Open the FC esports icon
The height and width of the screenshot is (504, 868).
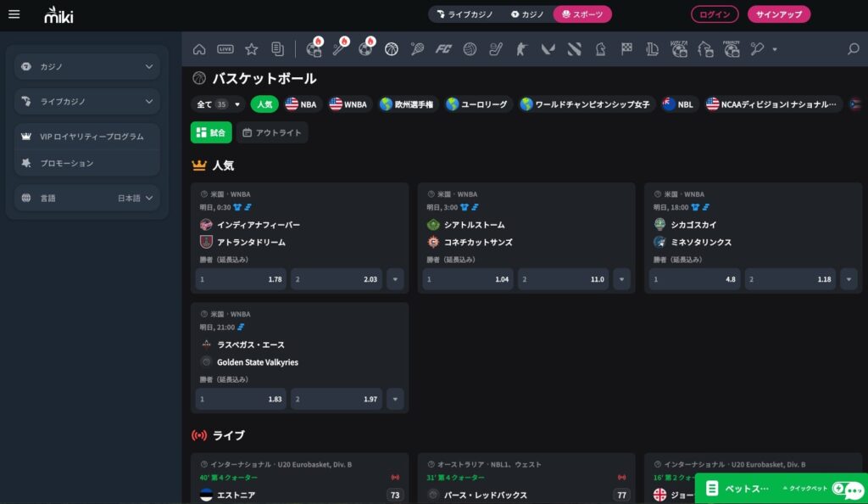(443, 49)
